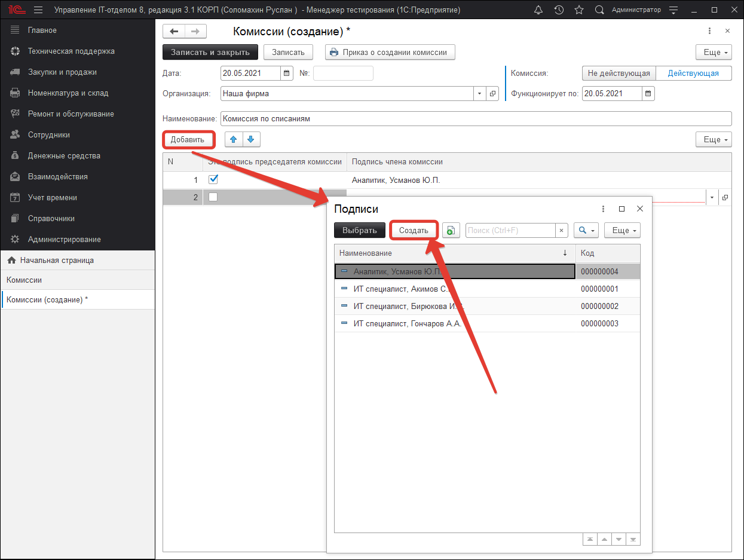This screenshot has height=560, width=744.
Task: Open favorites star icon in title bar
Action: click(x=578, y=10)
